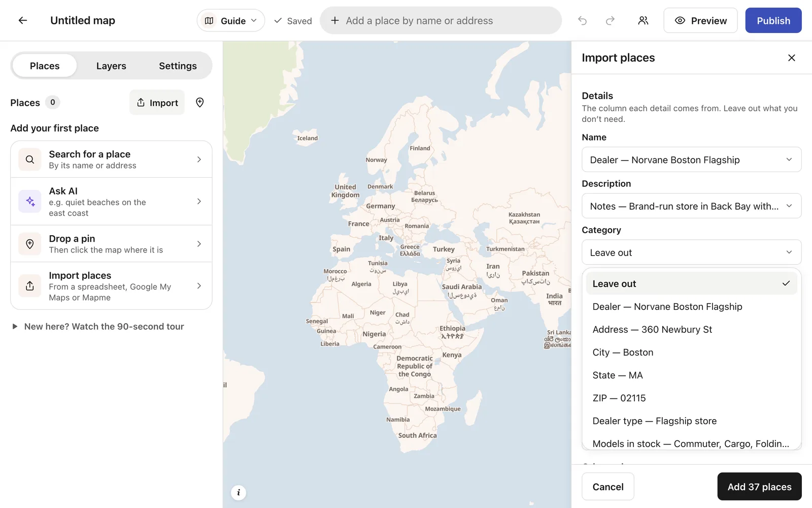Choose Dealer — Norvane Boston Flagship option

tap(692, 307)
